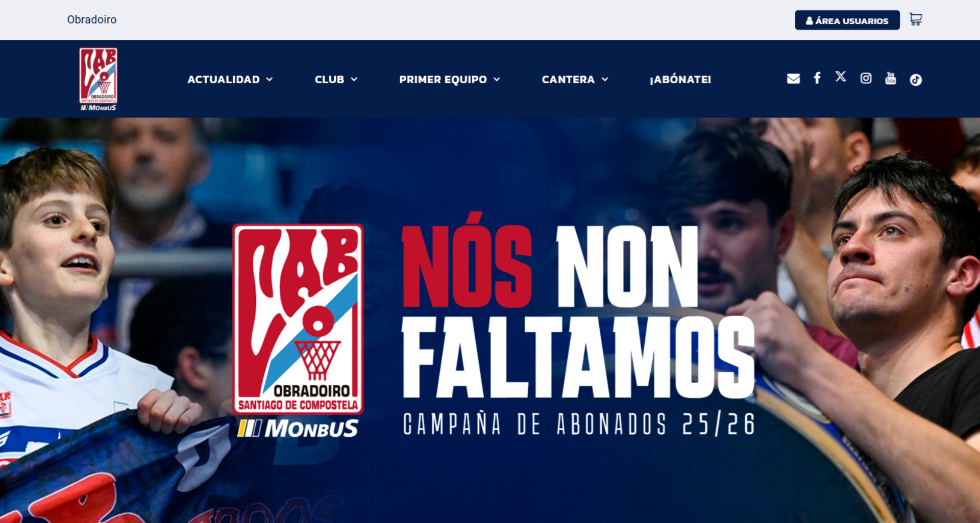Click the NÓS NON FALTAMOS banner headline

tap(578, 305)
